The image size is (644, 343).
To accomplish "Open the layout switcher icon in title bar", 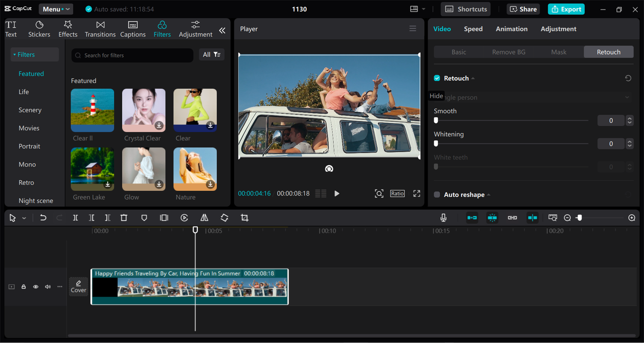I will pos(414,9).
